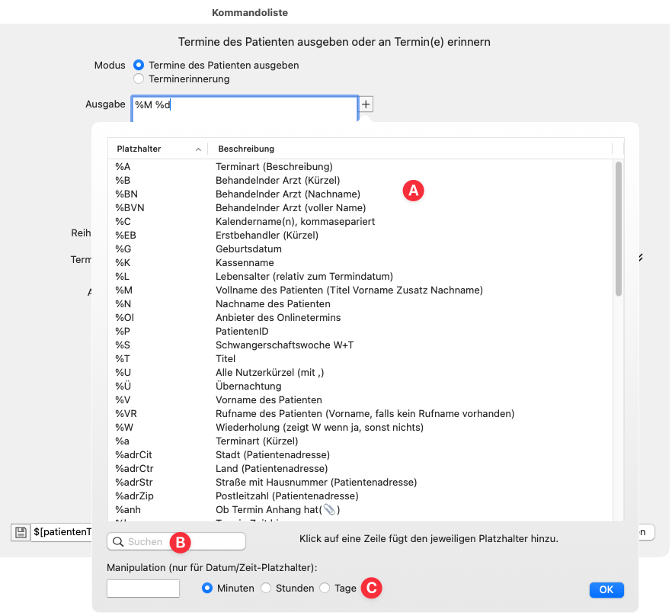The width and height of the screenshot is (672, 616).
Task: Select row %adrCit Stadt (Patientenadresse)
Action: 361,454
